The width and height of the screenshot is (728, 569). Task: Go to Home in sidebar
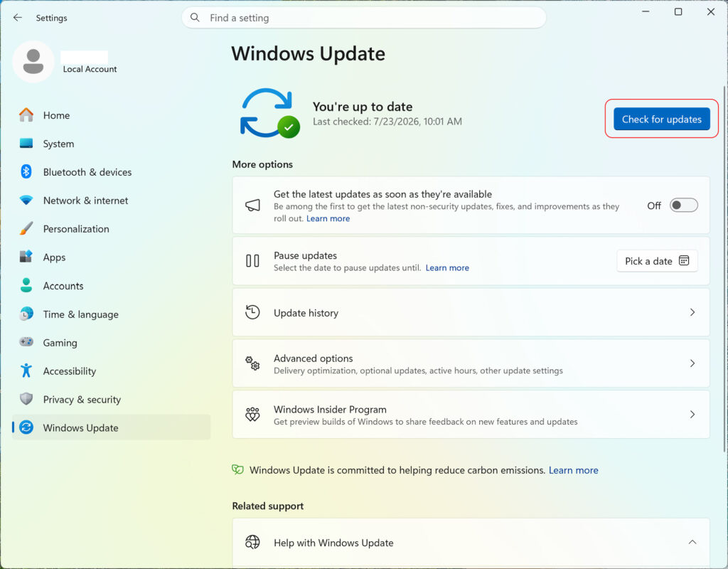112,115
